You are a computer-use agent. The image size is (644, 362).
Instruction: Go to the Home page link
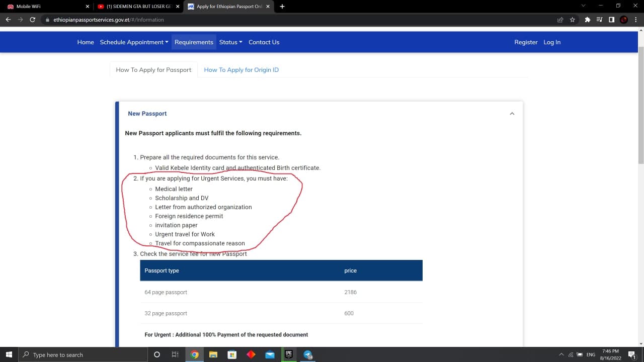pyautogui.click(x=86, y=42)
